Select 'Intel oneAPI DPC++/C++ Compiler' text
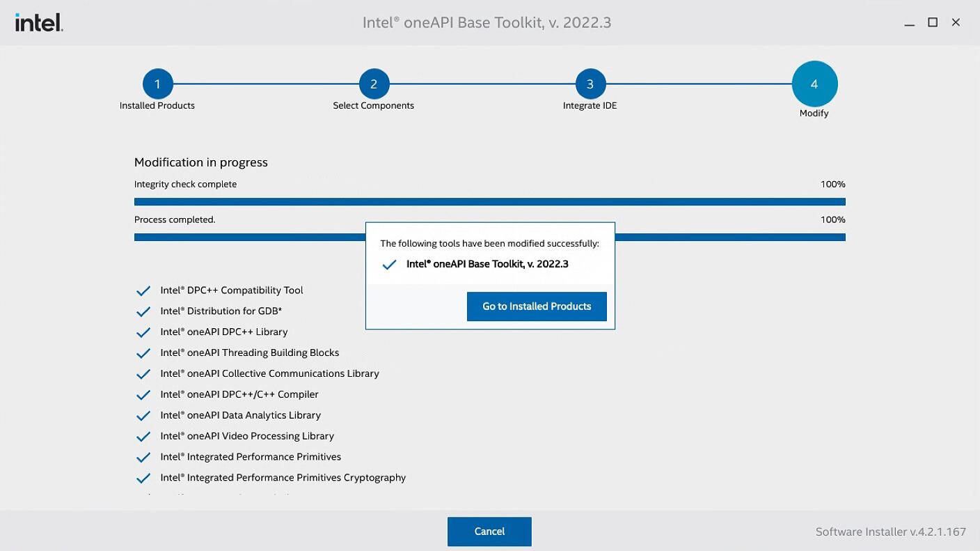The image size is (980, 551). [x=239, y=395]
